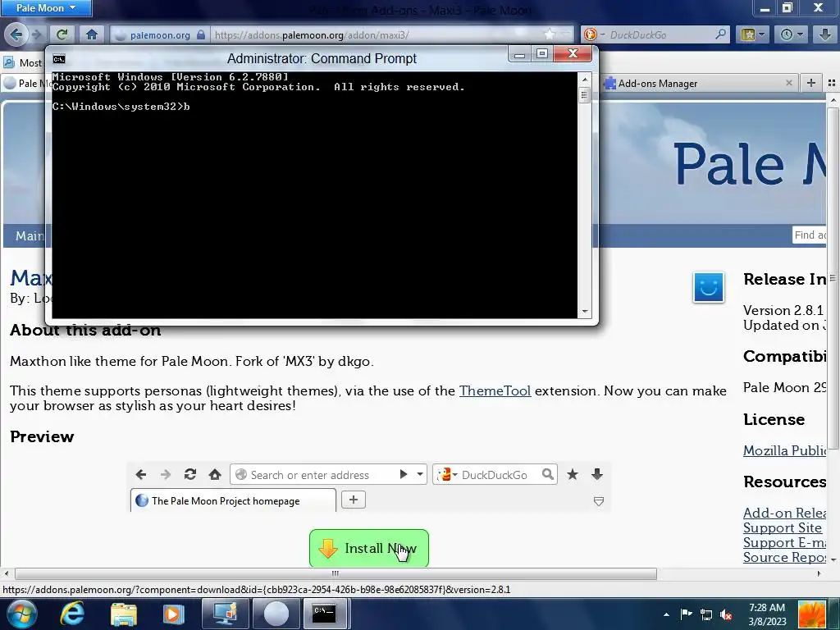Click the palemoon.org site identity label

pyautogui.click(x=160, y=34)
